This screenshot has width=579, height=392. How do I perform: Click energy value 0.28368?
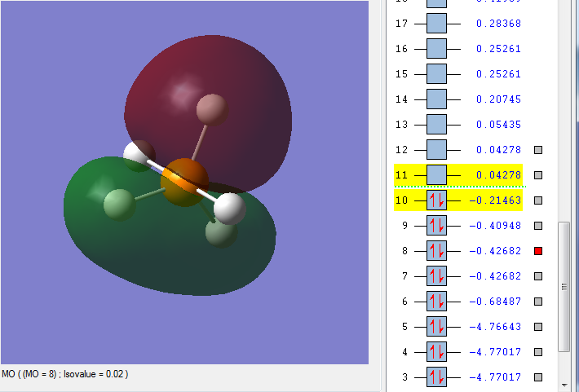tap(498, 24)
